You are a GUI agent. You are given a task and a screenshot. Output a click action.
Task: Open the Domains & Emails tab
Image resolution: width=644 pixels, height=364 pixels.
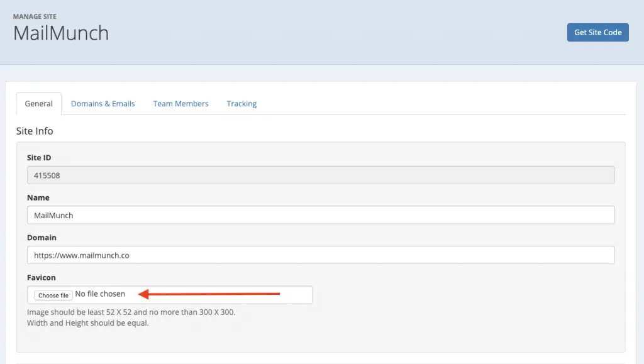pyautogui.click(x=103, y=104)
